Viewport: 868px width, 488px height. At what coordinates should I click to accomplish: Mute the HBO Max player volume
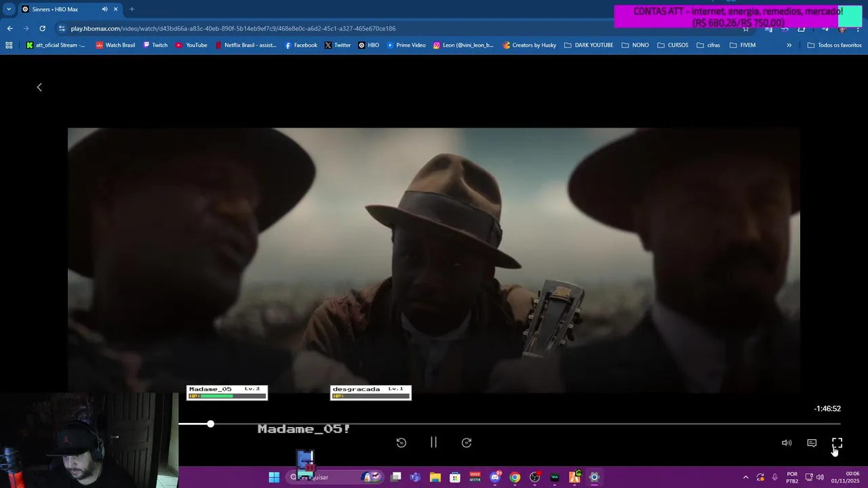coord(787,443)
